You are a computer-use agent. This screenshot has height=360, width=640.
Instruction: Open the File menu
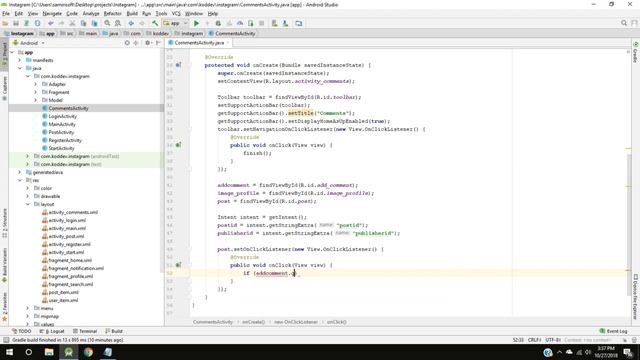point(6,13)
